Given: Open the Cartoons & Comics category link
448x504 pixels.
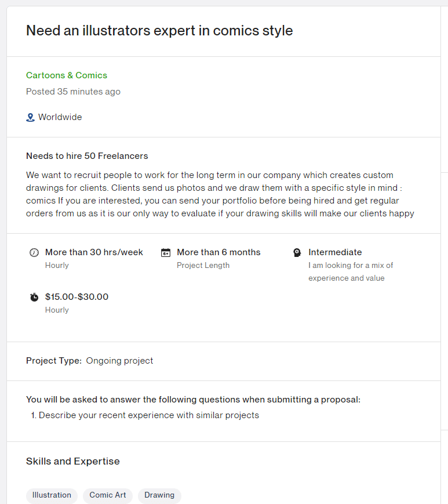Looking at the screenshot, I should coord(66,75).
